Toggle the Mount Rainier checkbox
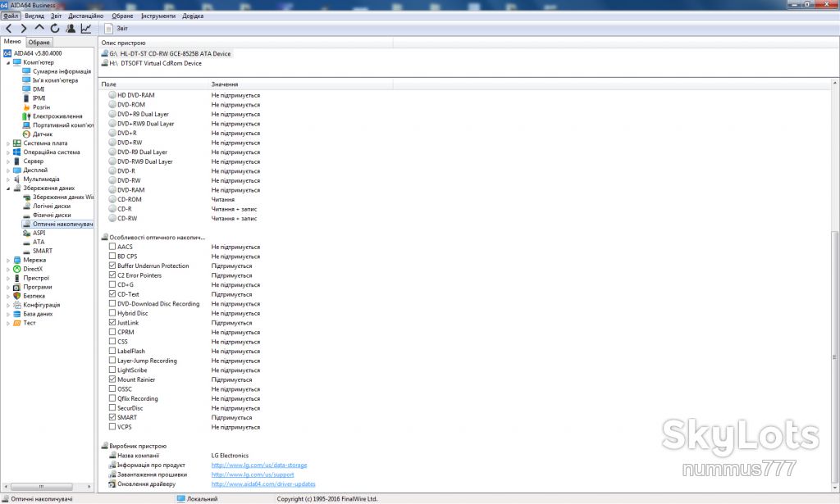The height and width of the screenshot is (504, 840). pos(112,379)
